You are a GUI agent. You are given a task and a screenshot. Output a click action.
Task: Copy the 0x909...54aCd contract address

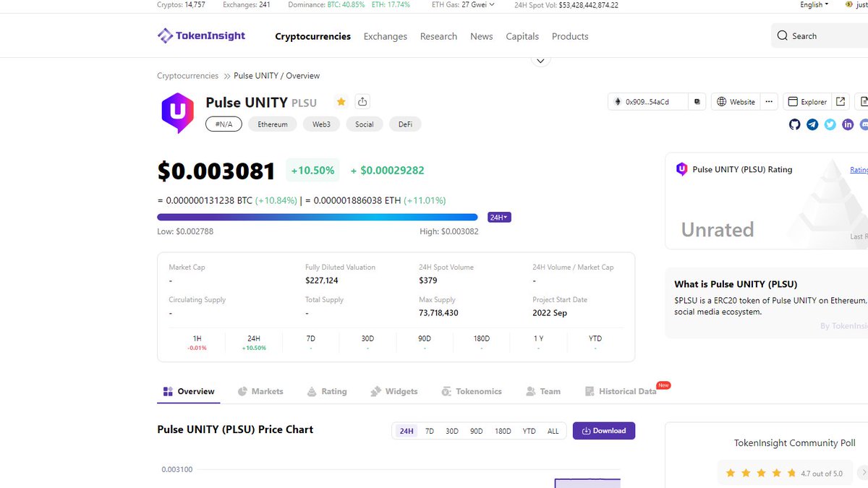(697, 102)
